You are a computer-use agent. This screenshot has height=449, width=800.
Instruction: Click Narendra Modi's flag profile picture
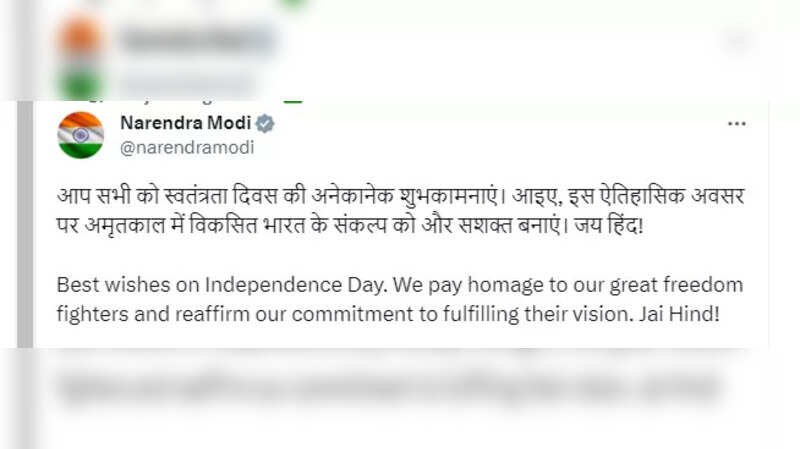pyautogui.click(x=81, y=135)
